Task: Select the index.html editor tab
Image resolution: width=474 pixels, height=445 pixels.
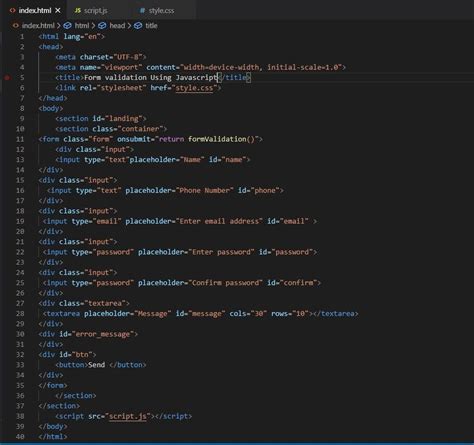Action: (35, 11)
